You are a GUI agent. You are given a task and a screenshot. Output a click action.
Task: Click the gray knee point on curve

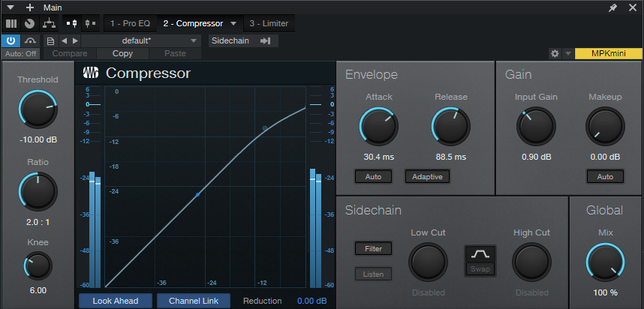(x=265, y=128)
